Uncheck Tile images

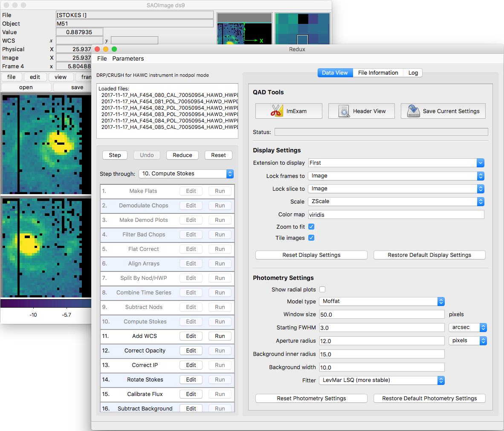(x=311, y=238)
